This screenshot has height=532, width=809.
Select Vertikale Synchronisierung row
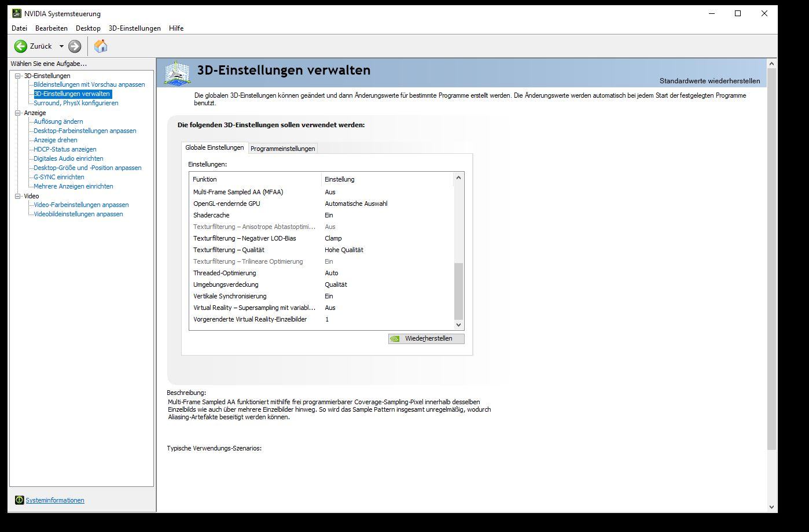tap(321, 296)
